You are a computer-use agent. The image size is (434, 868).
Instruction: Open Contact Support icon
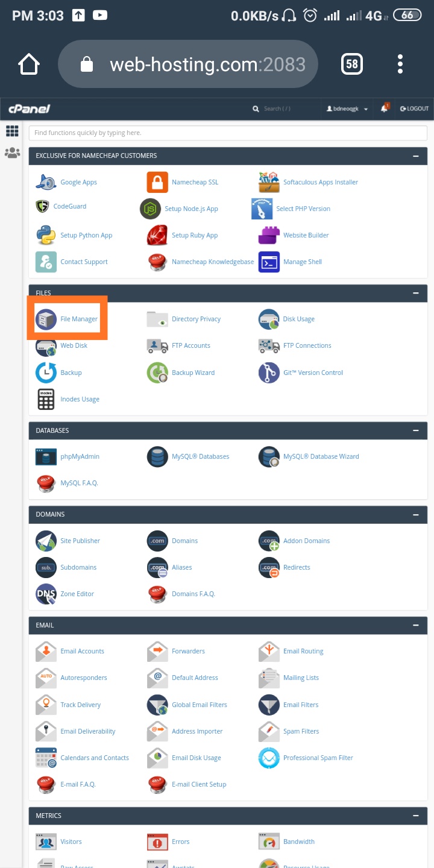click(46, 262)
